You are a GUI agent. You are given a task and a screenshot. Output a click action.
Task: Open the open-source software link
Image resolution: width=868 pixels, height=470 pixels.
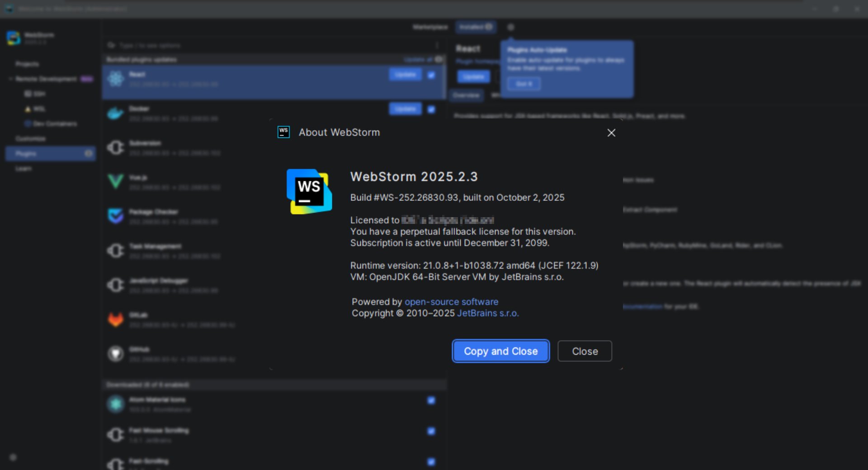coord(451,302)
